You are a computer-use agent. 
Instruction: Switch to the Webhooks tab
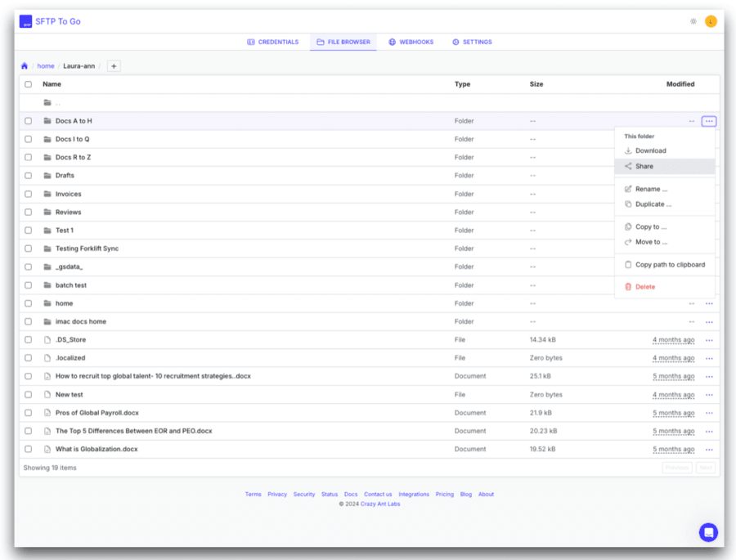coord(411,42)
